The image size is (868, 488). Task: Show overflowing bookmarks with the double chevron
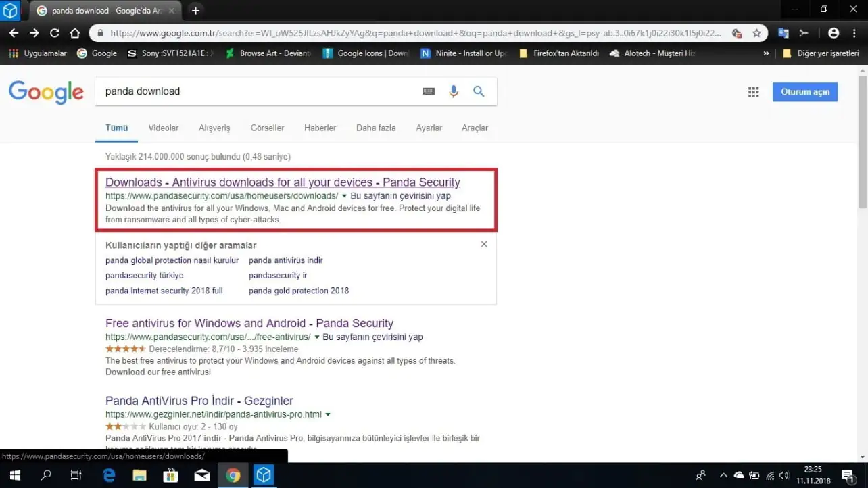pos(766,53)
